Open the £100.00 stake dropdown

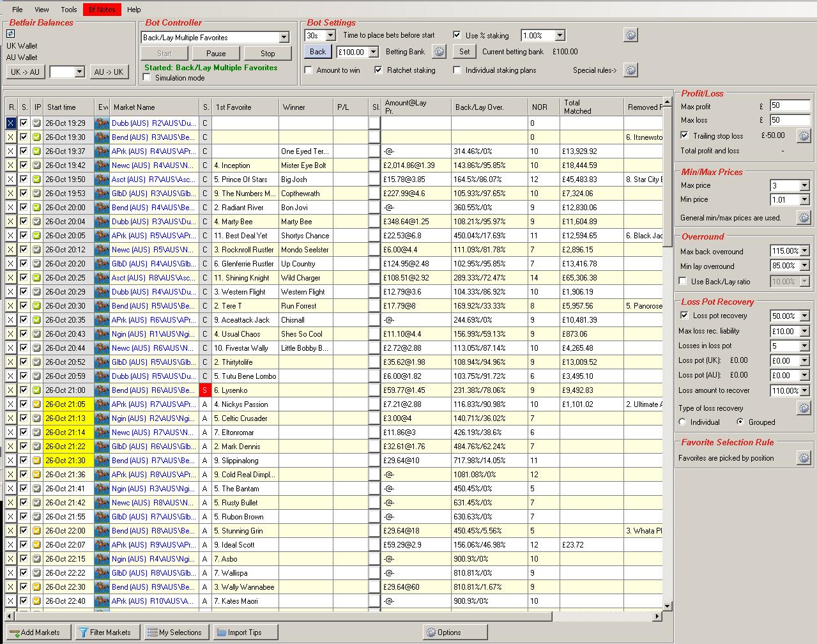tap(374, 52)
